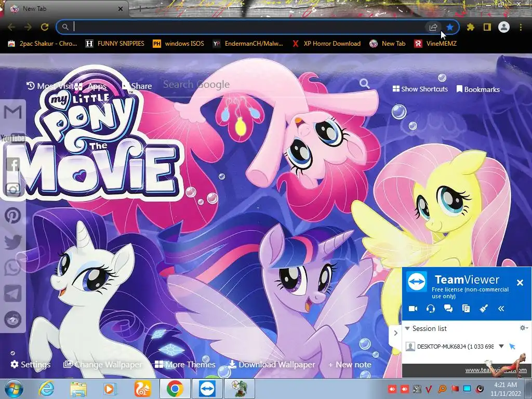Collapse TeamViewer panel with double chevron
This screenshot has height=399, width=532.
click(x=501, y=309)
